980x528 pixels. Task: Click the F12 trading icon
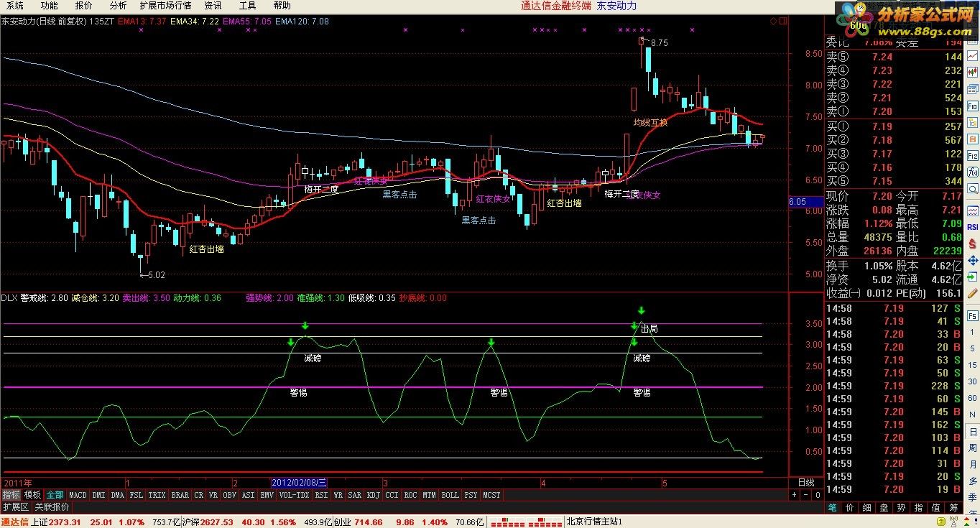point(972,155)
